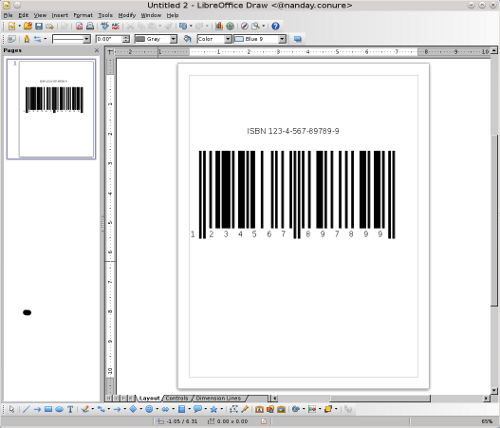
Task: Select the Layout layer tab
Action: click(x=149, y=398)
